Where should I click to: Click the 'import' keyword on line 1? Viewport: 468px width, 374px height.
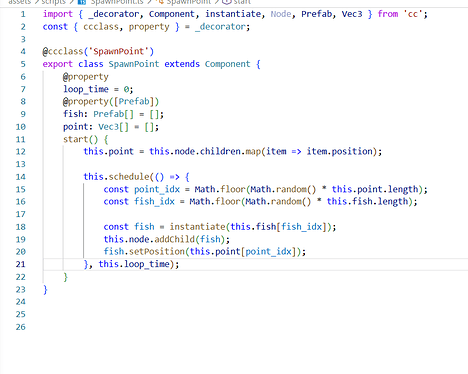click(x=58, y=14)
